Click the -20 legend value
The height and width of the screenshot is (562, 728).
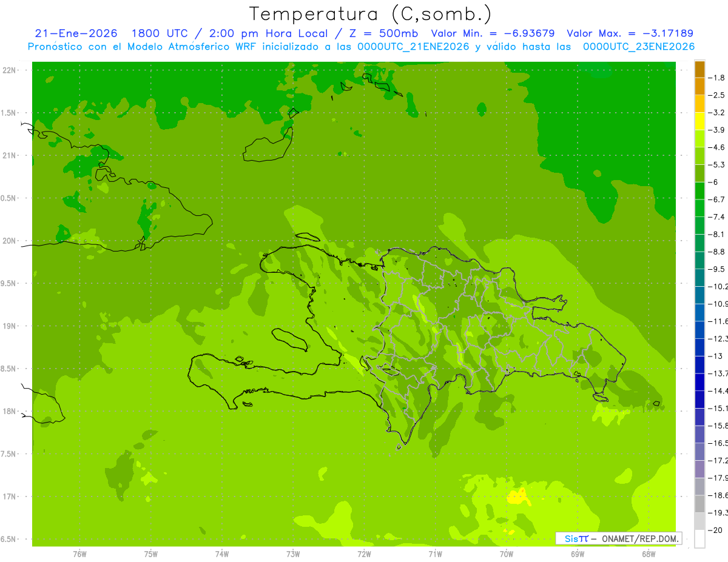click(715, 530)
